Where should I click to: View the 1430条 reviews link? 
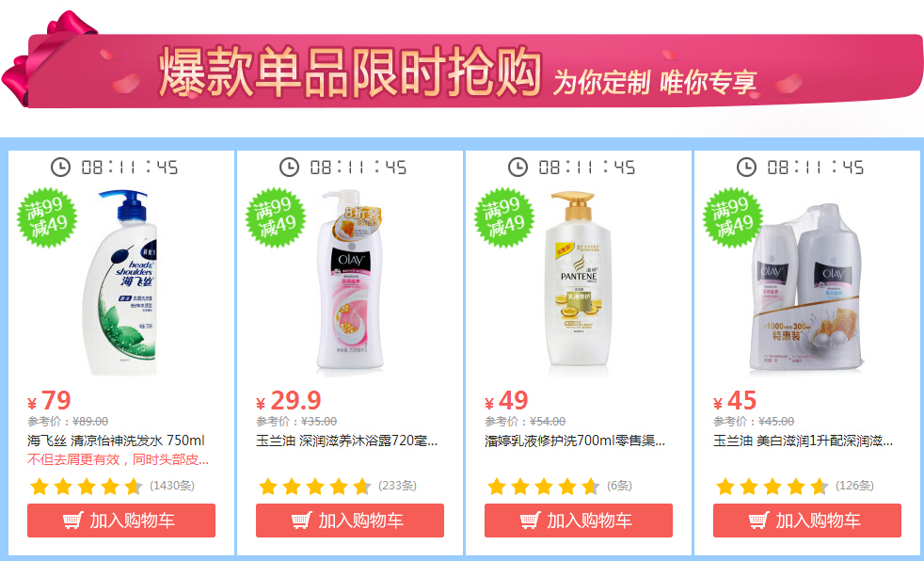click(x=172, y=486)
